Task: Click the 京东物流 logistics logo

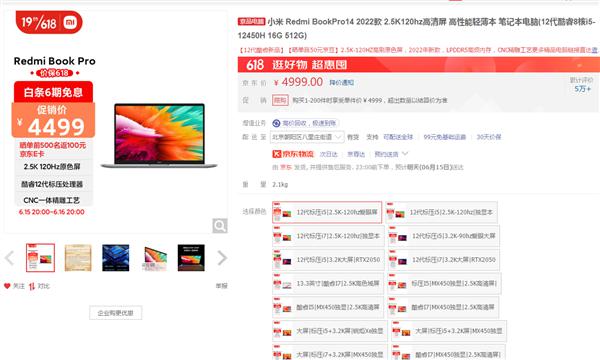Action: [293, 154]
